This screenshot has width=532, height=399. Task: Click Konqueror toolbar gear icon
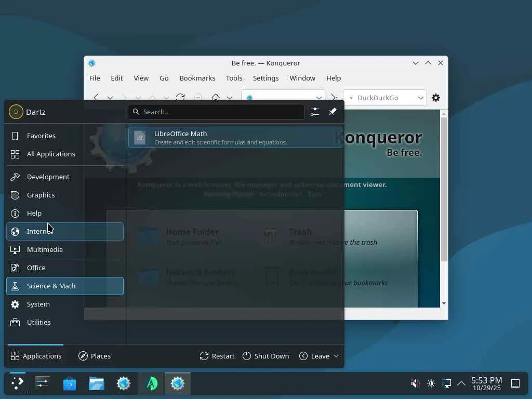[x=436, y=98]
